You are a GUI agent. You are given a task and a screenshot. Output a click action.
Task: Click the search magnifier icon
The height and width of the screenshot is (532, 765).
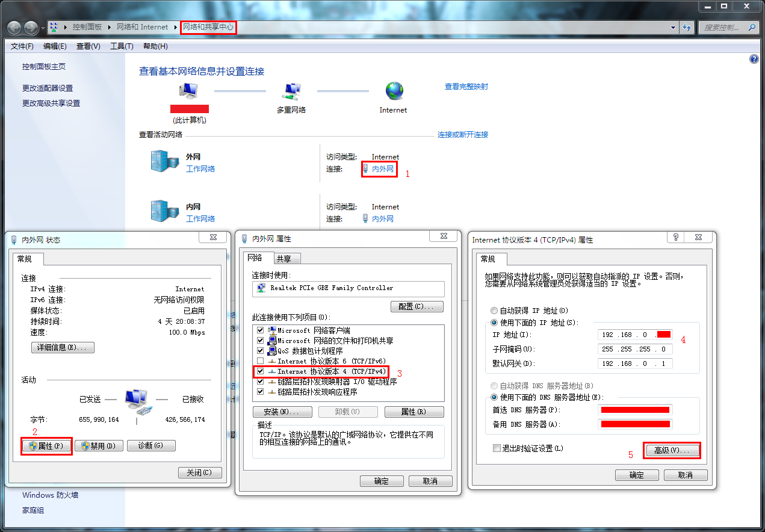click(x=752, y=27)
